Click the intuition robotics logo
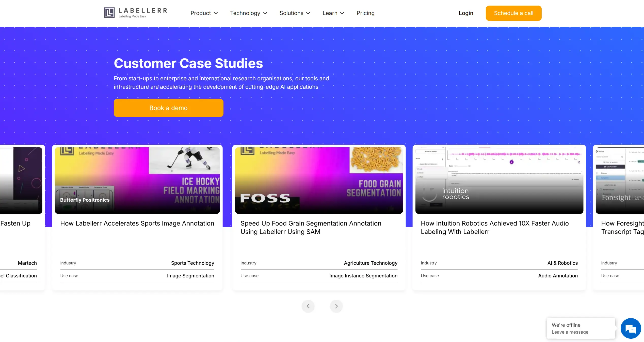 click(x=455, y=193)
